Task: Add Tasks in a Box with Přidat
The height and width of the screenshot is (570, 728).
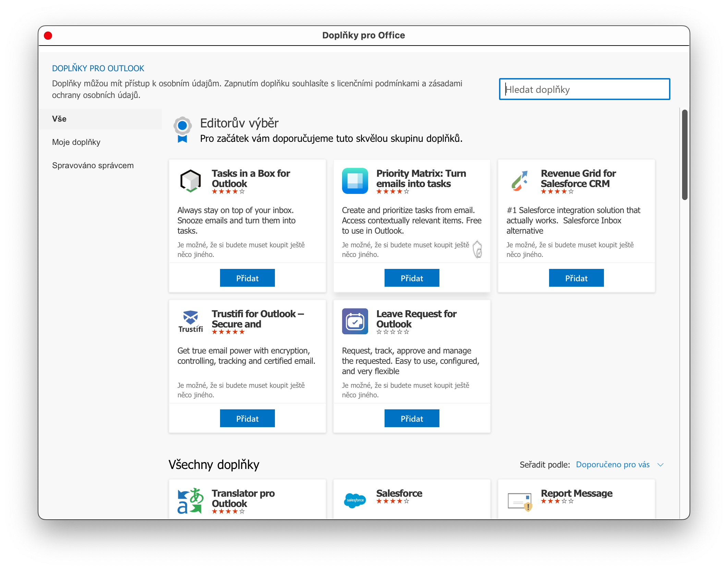Action: pos(247,278)
